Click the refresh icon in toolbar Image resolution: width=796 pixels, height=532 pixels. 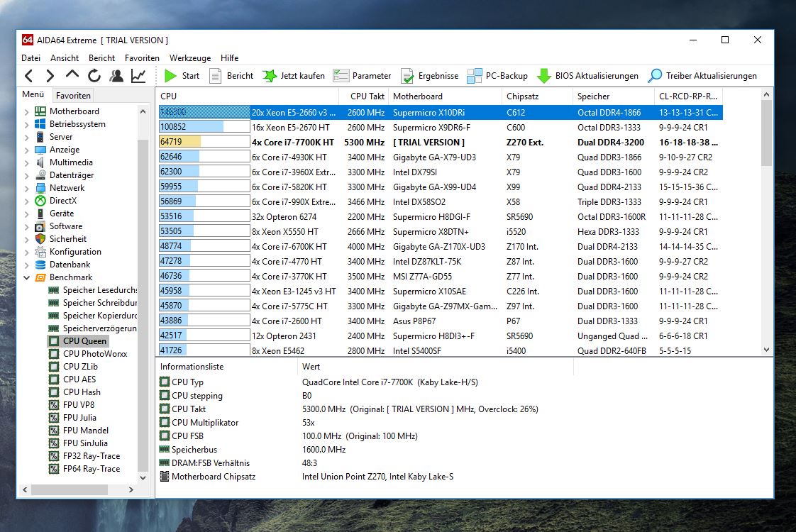94,76
